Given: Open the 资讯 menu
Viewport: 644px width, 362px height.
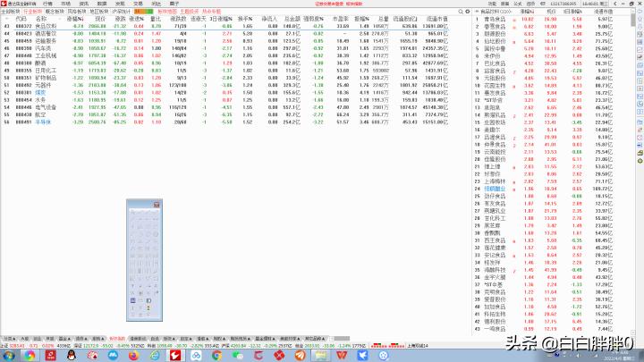Looking at the screenshot, I should tap(84, 4).
